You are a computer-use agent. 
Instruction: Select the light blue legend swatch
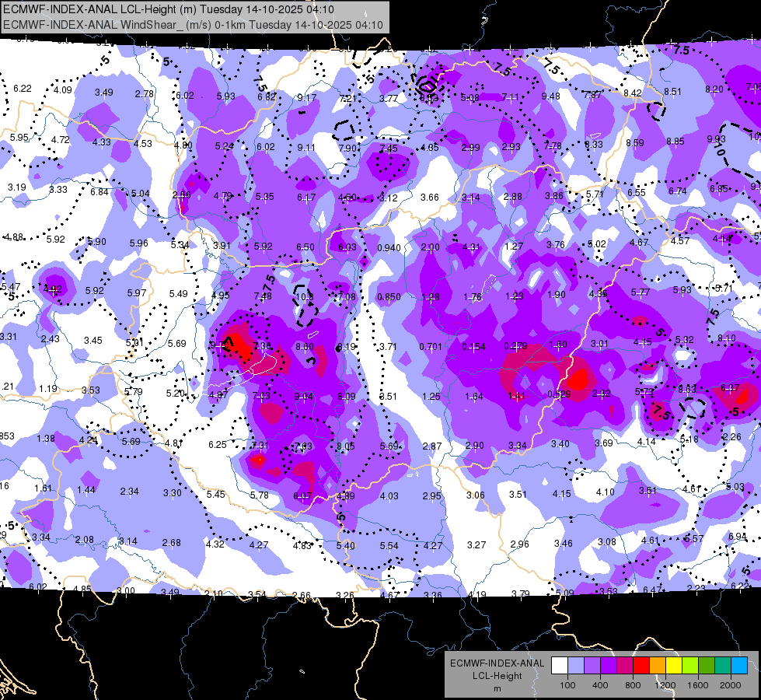click(576, 666)
